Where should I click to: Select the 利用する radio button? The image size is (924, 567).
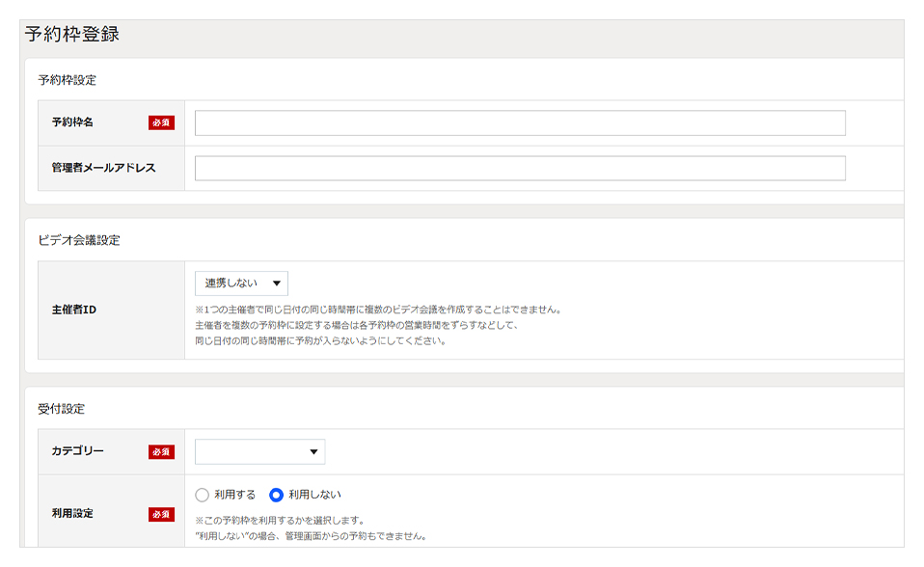[x=203, y=495]
